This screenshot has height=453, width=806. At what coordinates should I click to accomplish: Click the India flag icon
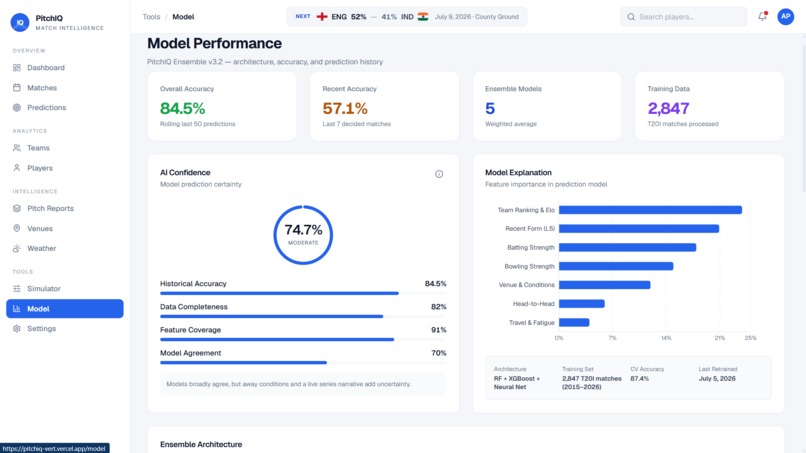tap(423, 16)
